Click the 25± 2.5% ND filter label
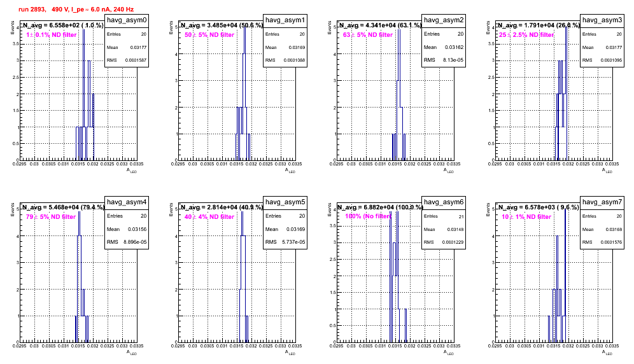The width and height of the screenshot is (634, 364). click(x=526, y=35)
